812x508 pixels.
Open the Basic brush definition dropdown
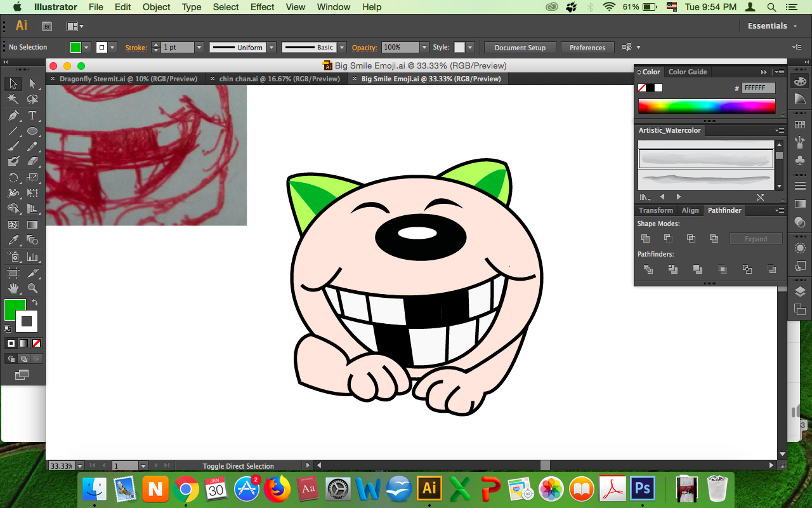pyautogui.click(x=342, y=48)
